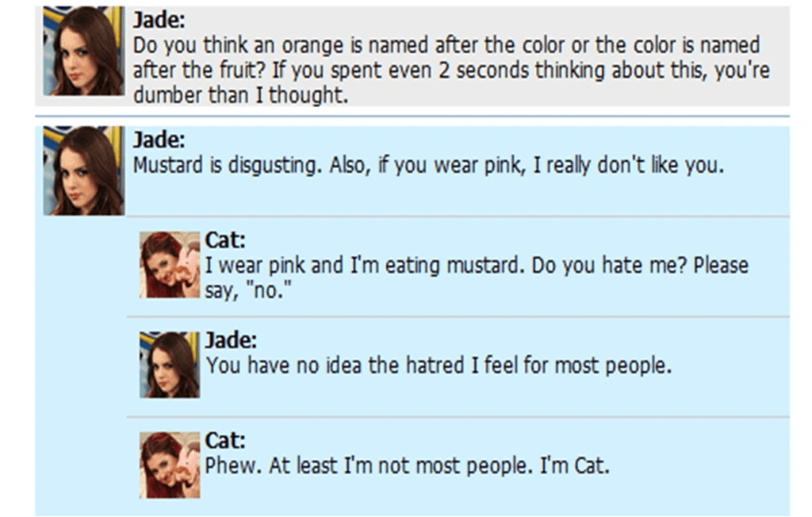Select the 'Jade:' name above the hatred reply
The height and width of the screenshot is (517, 812).
pos(231,340)
